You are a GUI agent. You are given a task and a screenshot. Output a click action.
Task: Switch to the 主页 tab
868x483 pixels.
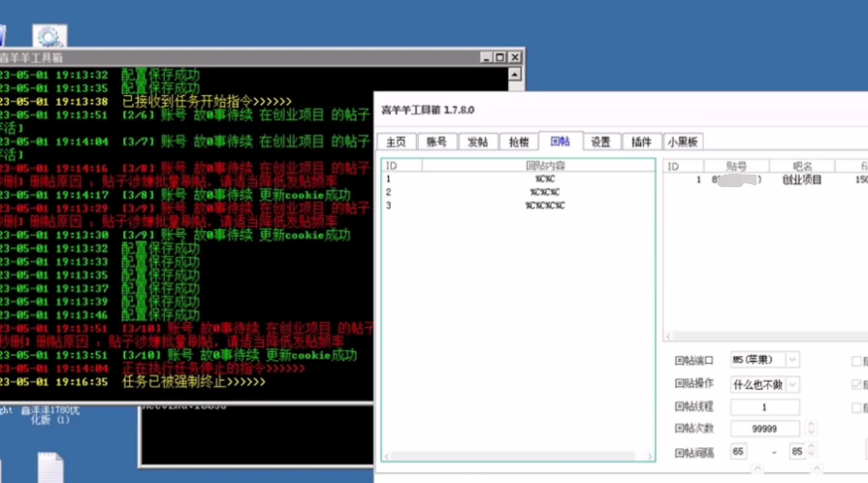click(x=396, y=142)
